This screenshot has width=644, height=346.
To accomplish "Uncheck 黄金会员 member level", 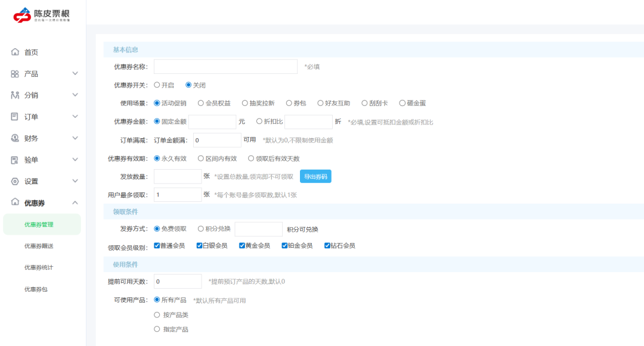I will point(242,245).
